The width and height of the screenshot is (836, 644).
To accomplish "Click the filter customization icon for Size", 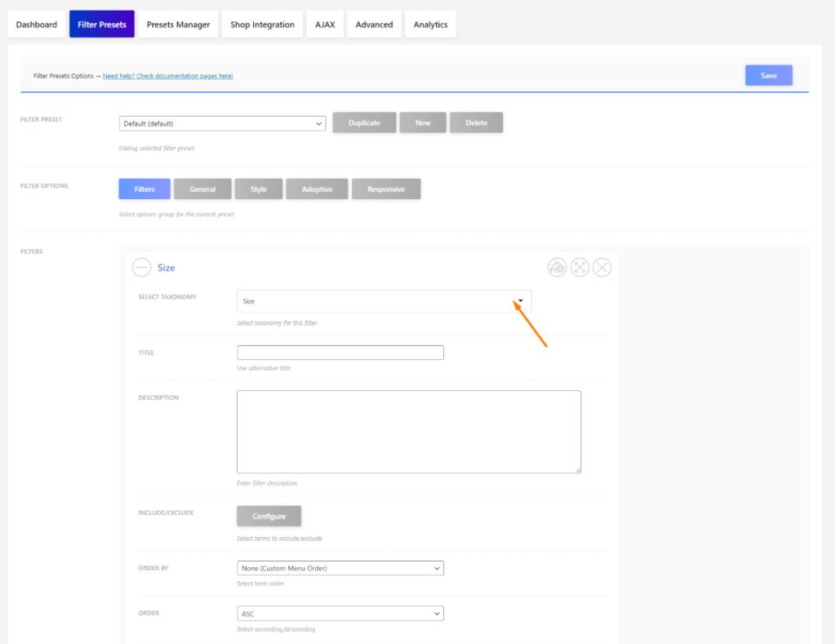I will pyautogui.click(x=557, y=267).
